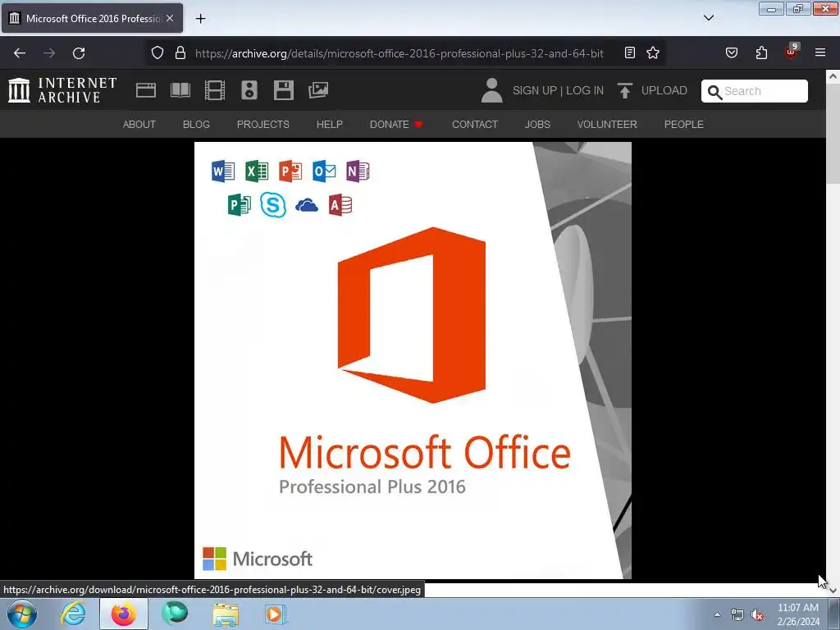The image size is (840, 630).
Task: Open tracking protection shield icon
Action: (157, 52)
